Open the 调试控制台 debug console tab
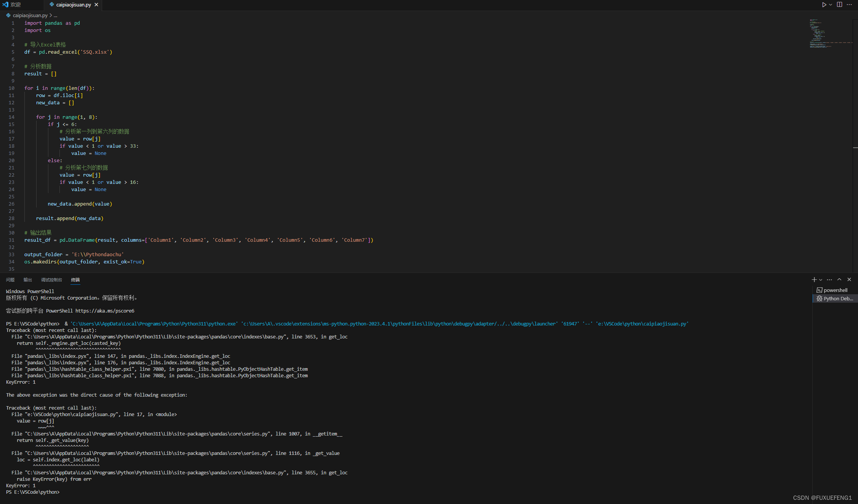Screen dimensions: 858x504 click(x=51, y=280)
